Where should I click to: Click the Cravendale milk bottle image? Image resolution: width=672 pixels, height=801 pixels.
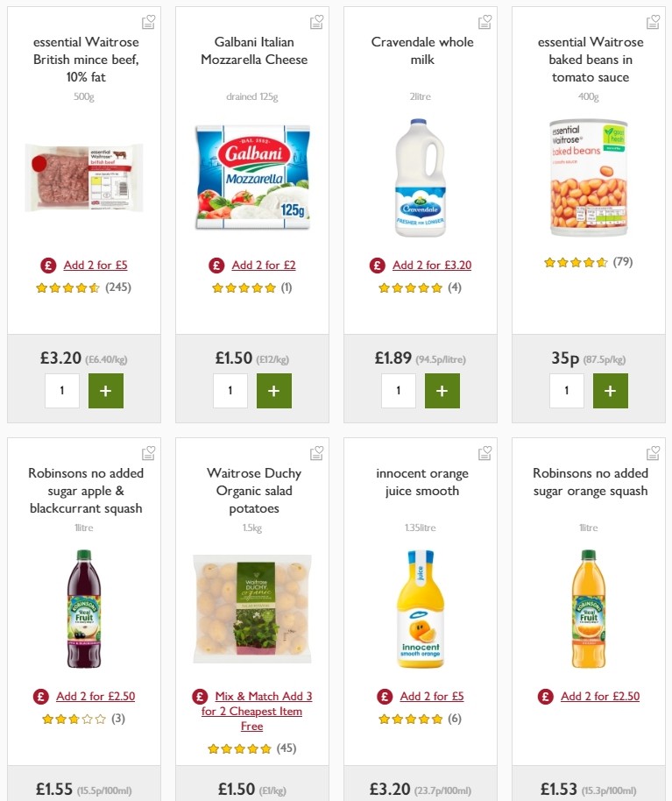[x=420, y=181]
